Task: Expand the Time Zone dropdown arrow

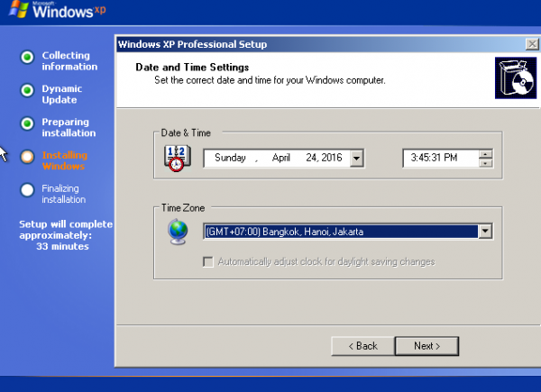Action: [485, 232]
